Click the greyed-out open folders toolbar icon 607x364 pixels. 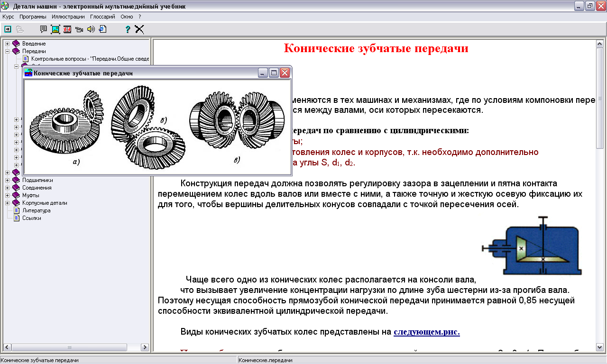(x=19, y=29)
